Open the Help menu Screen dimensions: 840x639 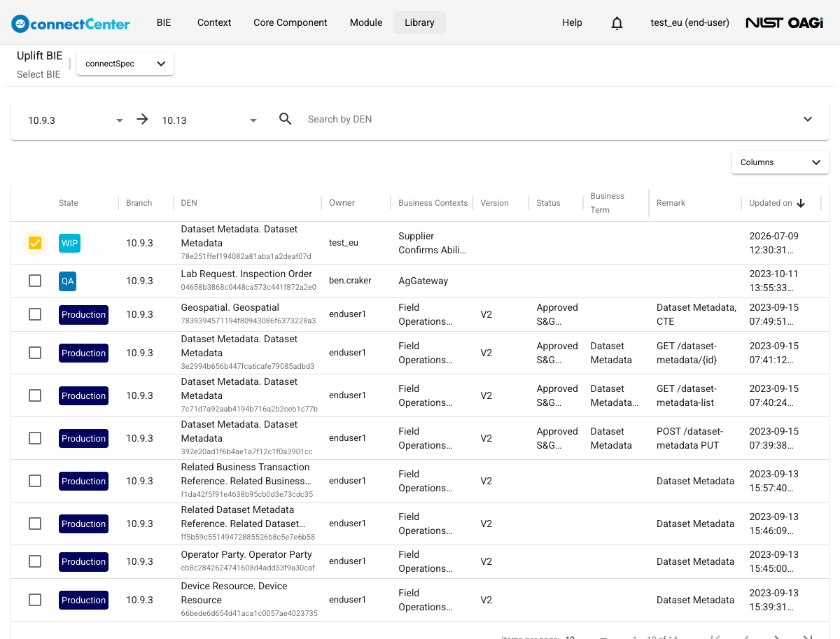pos(572,22)
